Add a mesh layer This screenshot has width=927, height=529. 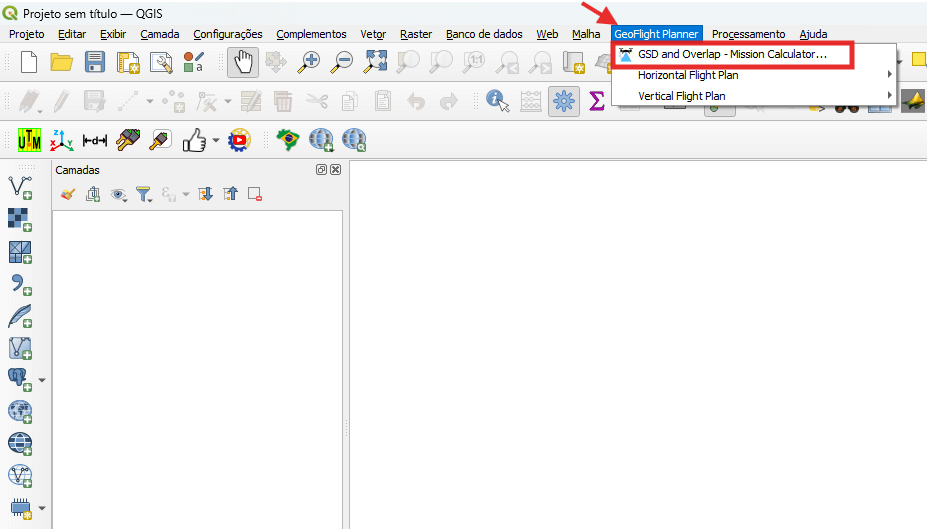20,252
